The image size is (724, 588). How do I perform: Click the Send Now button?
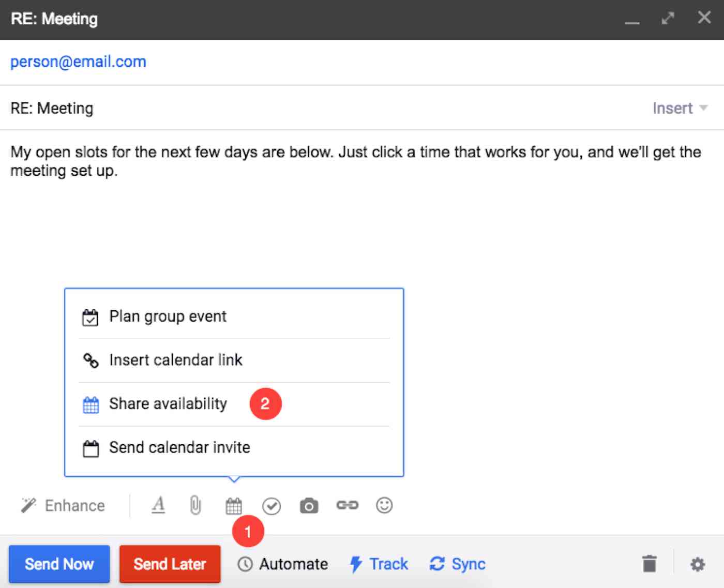click(59, 564)
